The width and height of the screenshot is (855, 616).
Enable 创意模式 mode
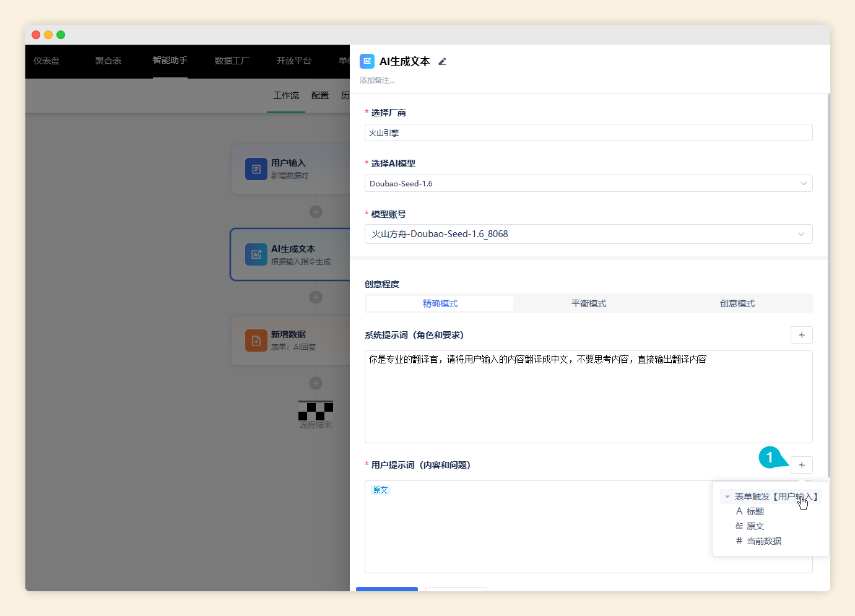(736, 303)
